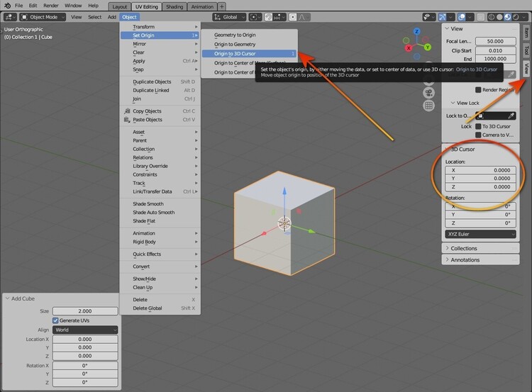Open the Item sidebar tab
532x392 pixels.
tap(526, 32)
